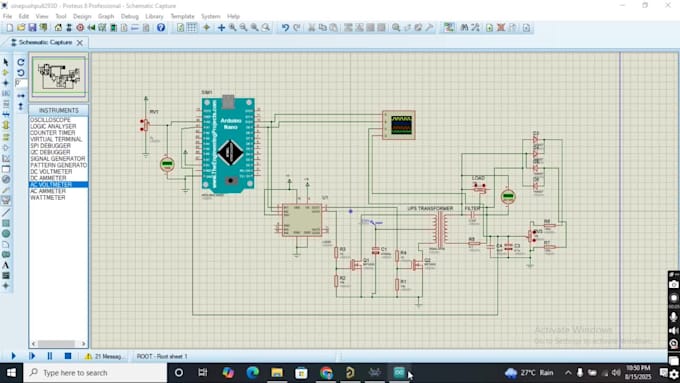The image size is (680, 383).
Task: Select the Junction Dot Mode tool
Action: point(6,83)
